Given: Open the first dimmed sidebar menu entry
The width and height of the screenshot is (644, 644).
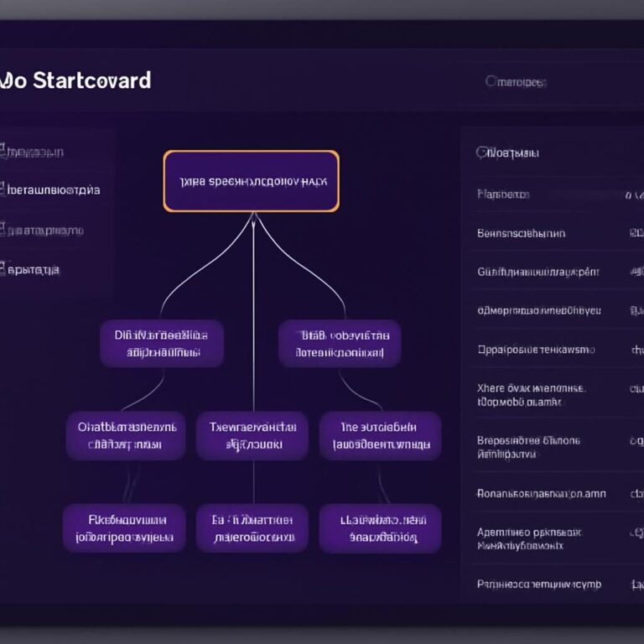Looking at the screenshot, I should click(x=32, y=152).
